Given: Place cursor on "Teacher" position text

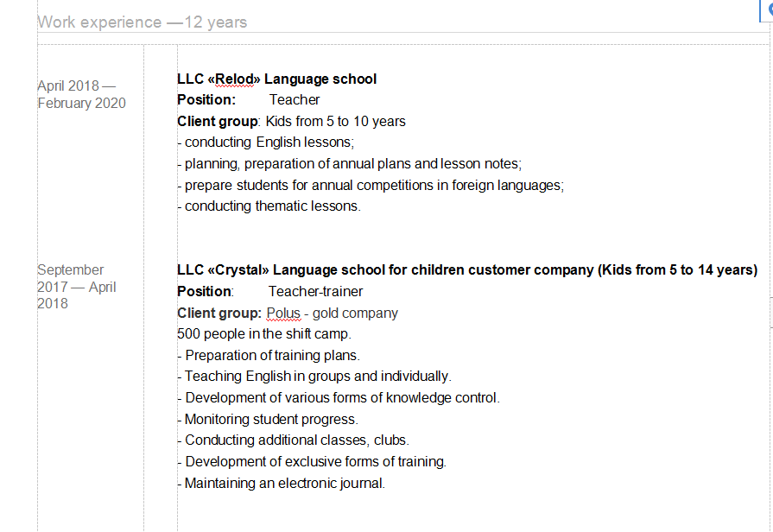Looking at the screenshot, I should point(295,100).
